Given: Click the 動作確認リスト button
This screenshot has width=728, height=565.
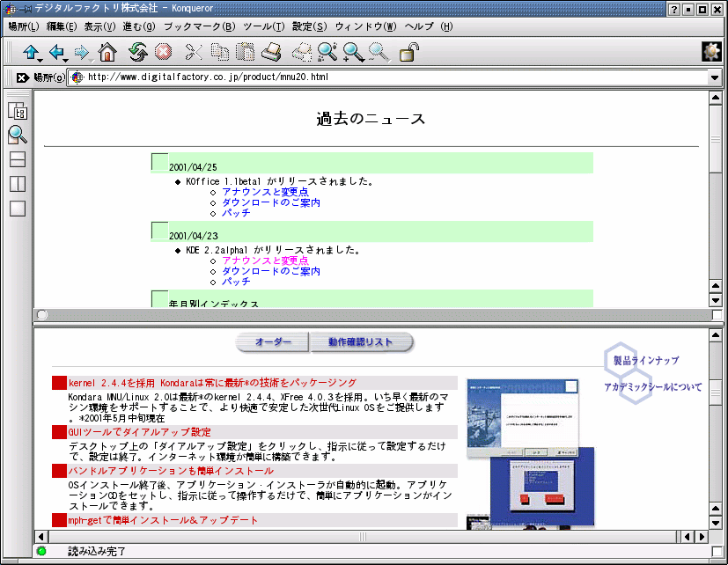Looking at the screenshot, I should point(361,342).
